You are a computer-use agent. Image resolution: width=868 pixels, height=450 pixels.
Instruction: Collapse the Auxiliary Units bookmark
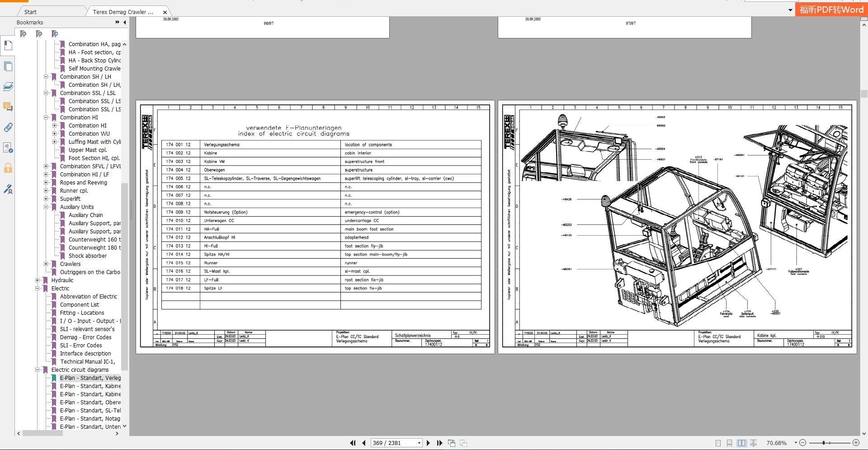tap(46, 207)
